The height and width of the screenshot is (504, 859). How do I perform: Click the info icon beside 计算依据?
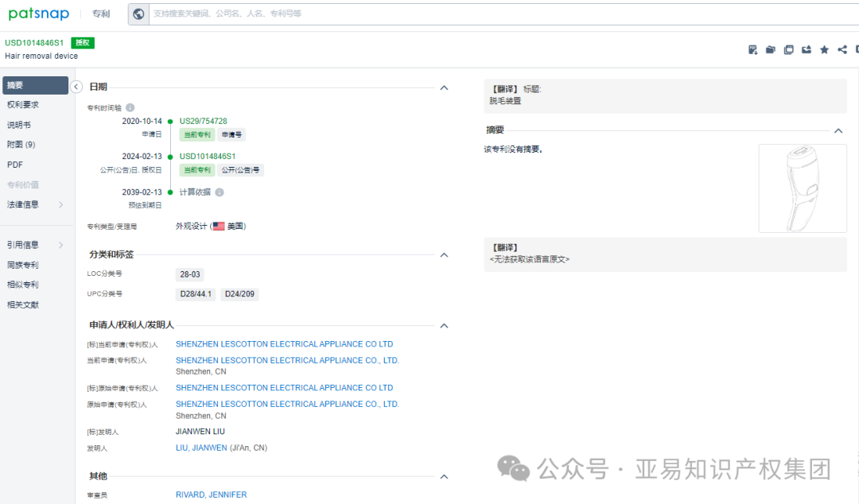pos(219,192)
